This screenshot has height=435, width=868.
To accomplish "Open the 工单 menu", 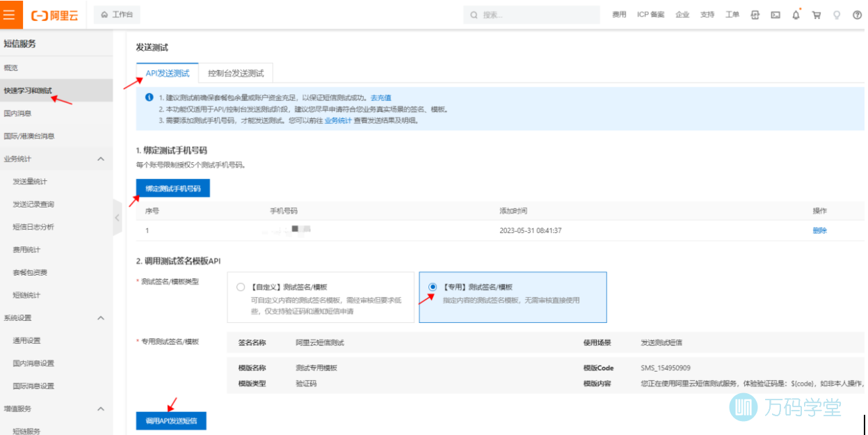I will tap(732, 15).
